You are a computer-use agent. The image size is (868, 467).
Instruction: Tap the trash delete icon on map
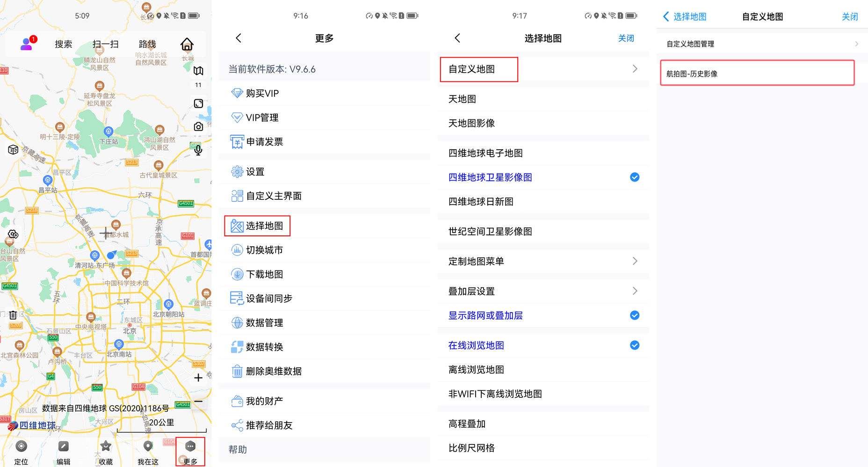tap(13, 315)
